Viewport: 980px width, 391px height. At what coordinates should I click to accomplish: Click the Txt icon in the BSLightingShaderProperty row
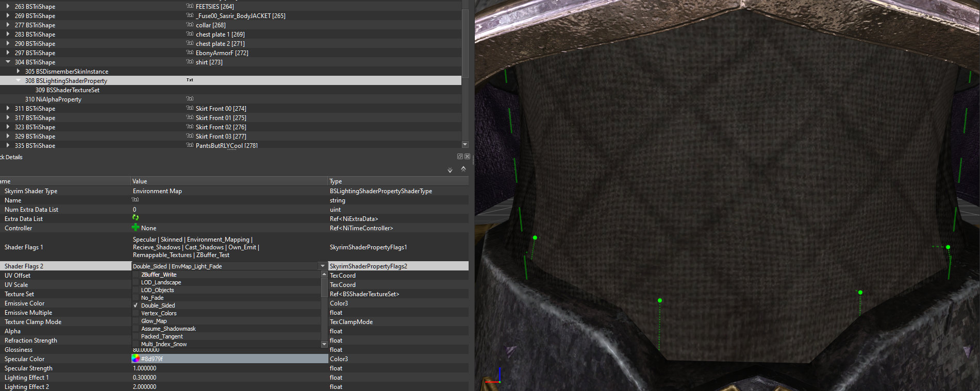point(190,80)
